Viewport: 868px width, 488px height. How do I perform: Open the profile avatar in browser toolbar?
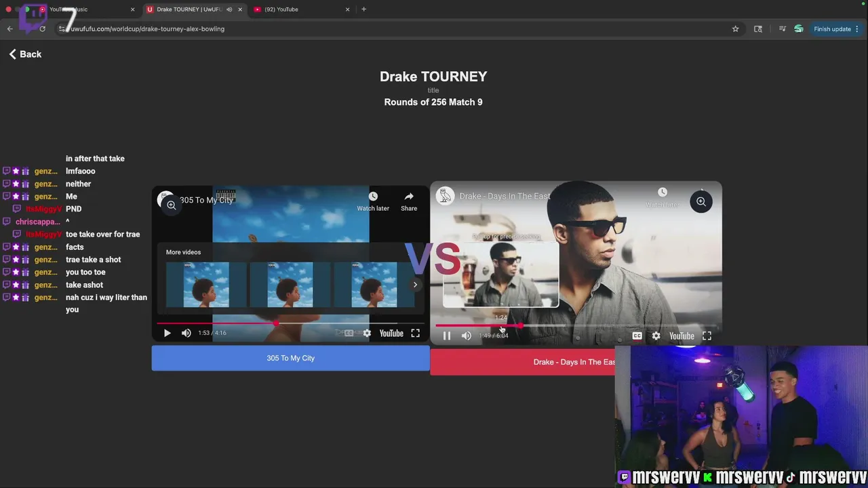coord(799,29)
